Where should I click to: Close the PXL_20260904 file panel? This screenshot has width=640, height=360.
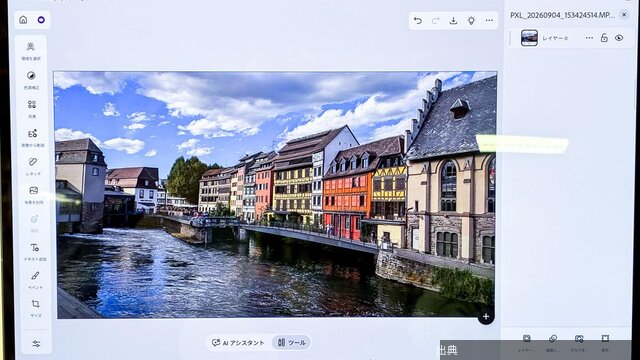pos(624,15)
